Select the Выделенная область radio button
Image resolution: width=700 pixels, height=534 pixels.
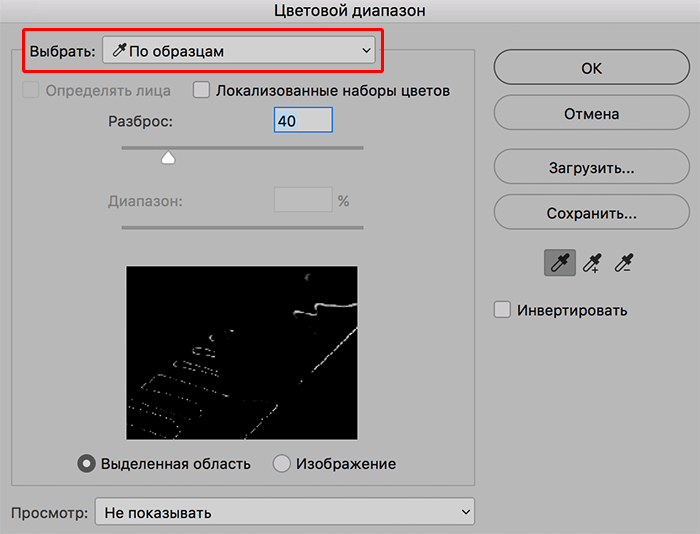[x=87, y=463]
